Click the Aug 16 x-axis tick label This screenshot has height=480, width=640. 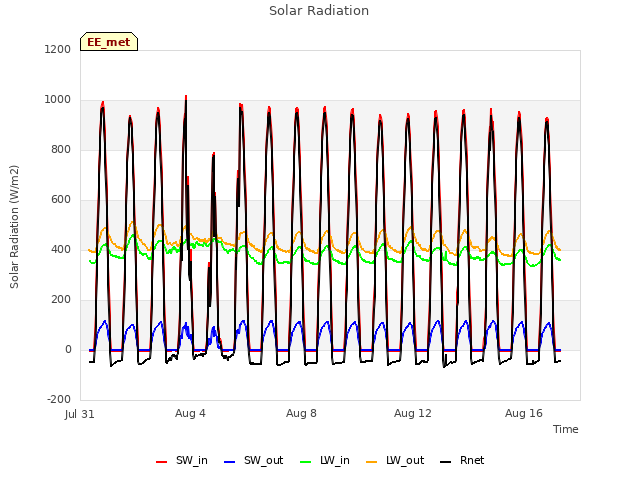(524, 413)
